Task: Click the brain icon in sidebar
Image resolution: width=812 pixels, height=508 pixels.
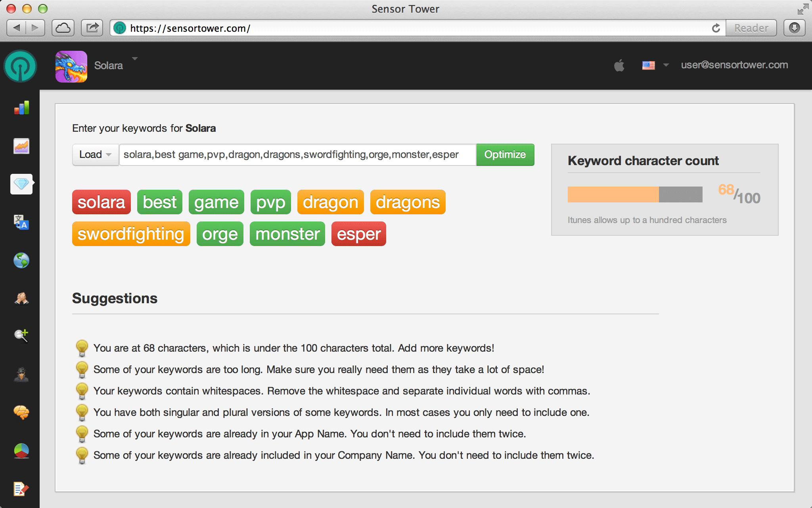Action: pos(21,413)
